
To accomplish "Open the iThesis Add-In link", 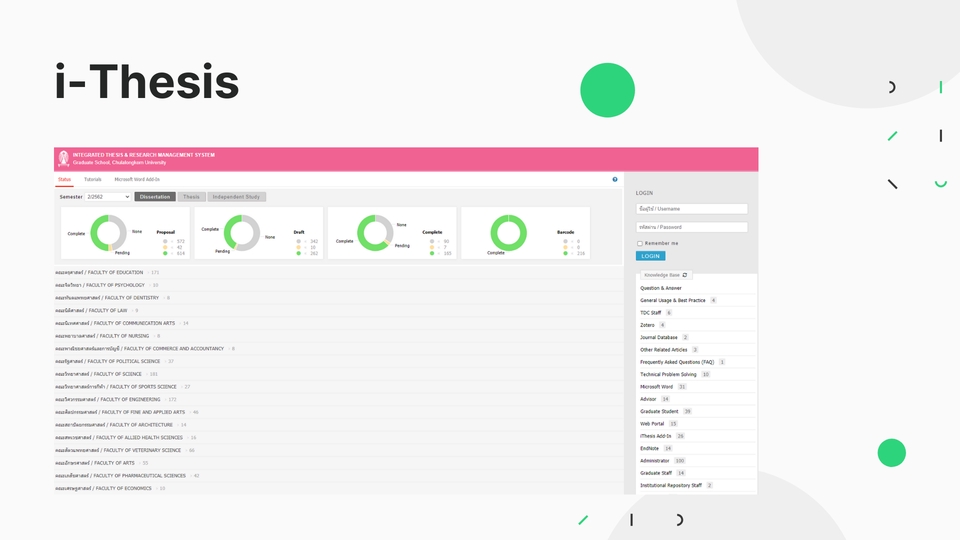I will pyautogui.click(x=656, y=436).
